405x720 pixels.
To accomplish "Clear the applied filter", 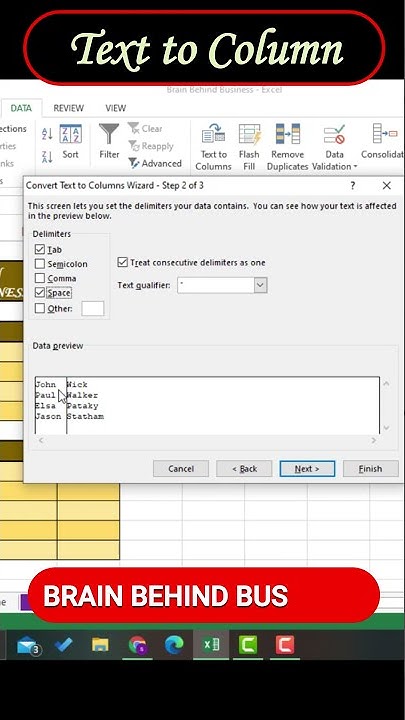I will (x=145, y=129).
